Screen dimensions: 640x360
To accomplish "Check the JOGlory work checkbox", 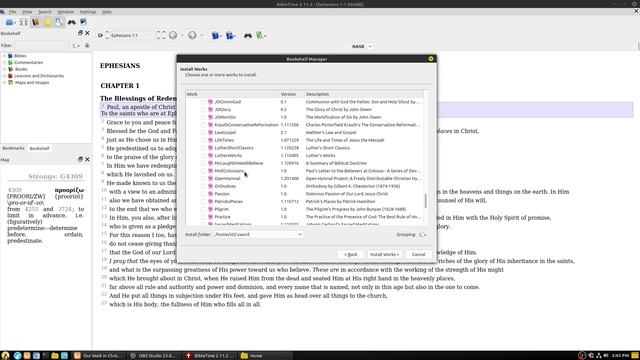I will click(203, 109).
